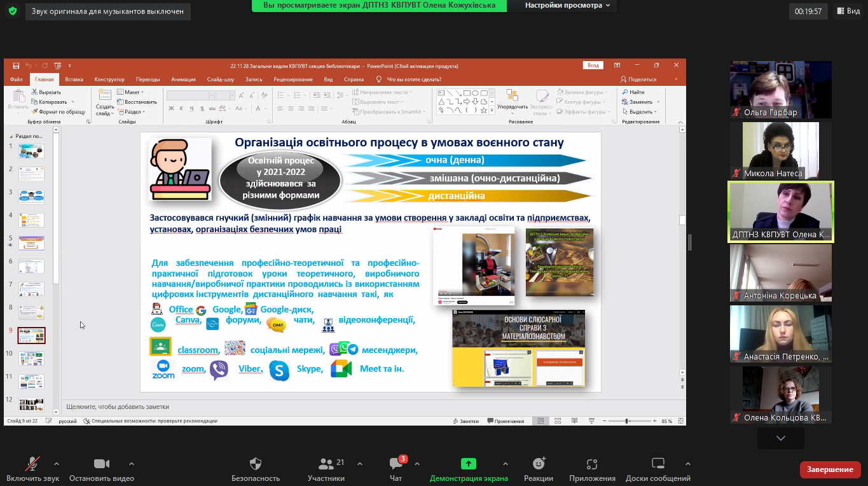The height and width of the screenshot is (486, 868).
Task: Open View settings (Настройки просмотра) dropdown
Action: click(567, 5)
